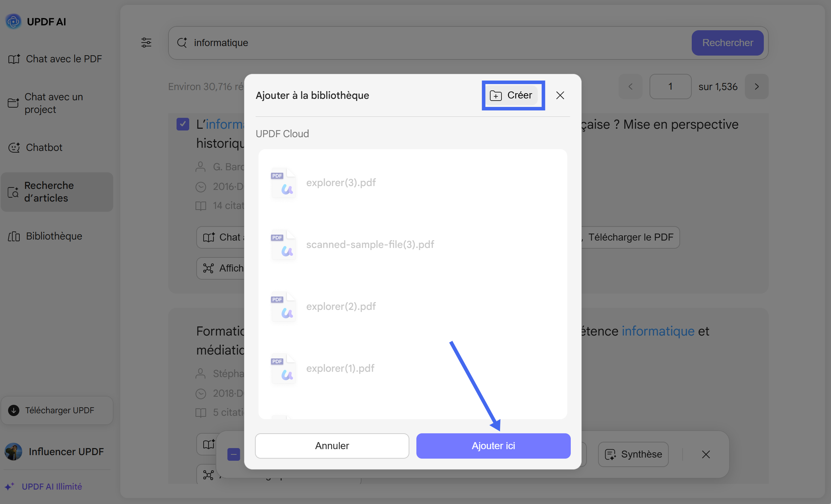Click Chat button on first article
Screen dimensions: 831x504
(x=220, y=237)
